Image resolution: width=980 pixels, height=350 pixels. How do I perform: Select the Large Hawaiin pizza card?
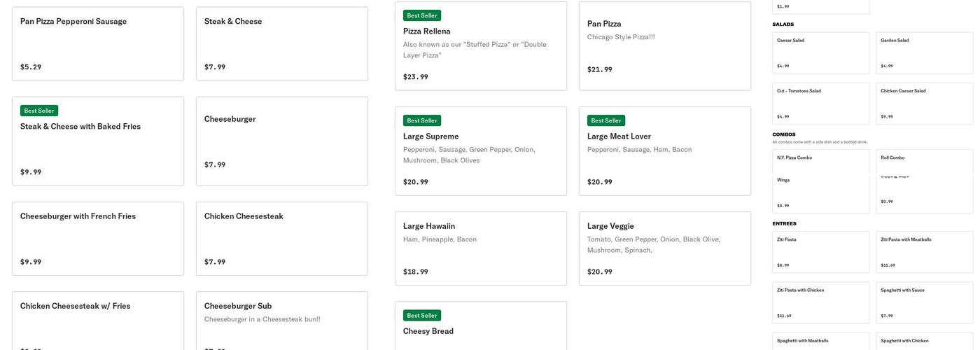click(480, 248)
